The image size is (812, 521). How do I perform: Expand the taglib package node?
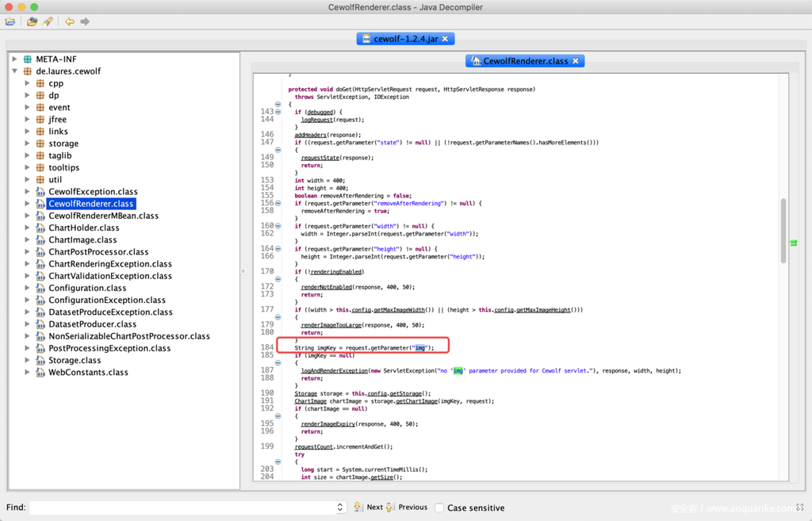tap(27, 155)
